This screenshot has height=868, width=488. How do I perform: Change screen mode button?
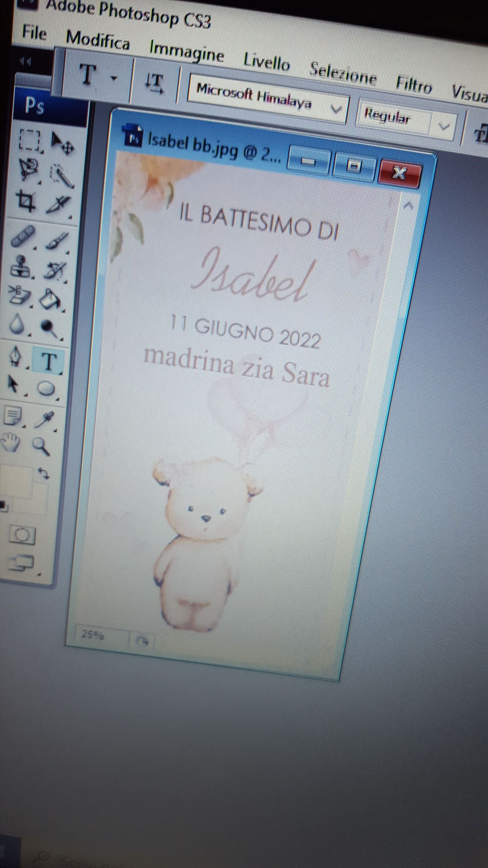pyautogui.click(x=22, y=563)
